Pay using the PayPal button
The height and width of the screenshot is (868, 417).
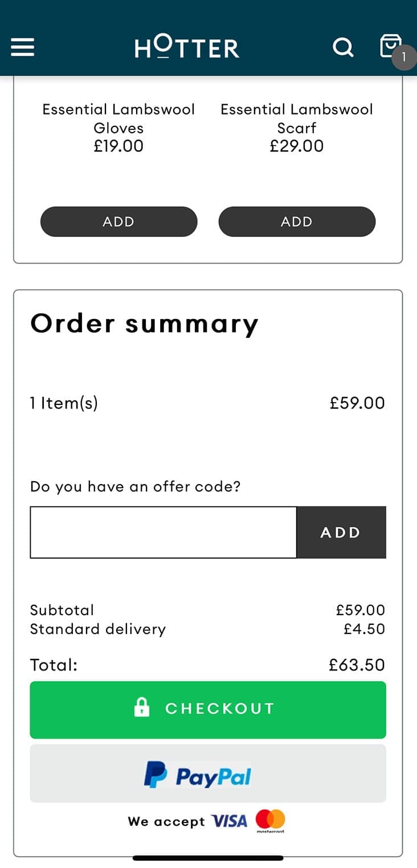click(x=208, y=774)
